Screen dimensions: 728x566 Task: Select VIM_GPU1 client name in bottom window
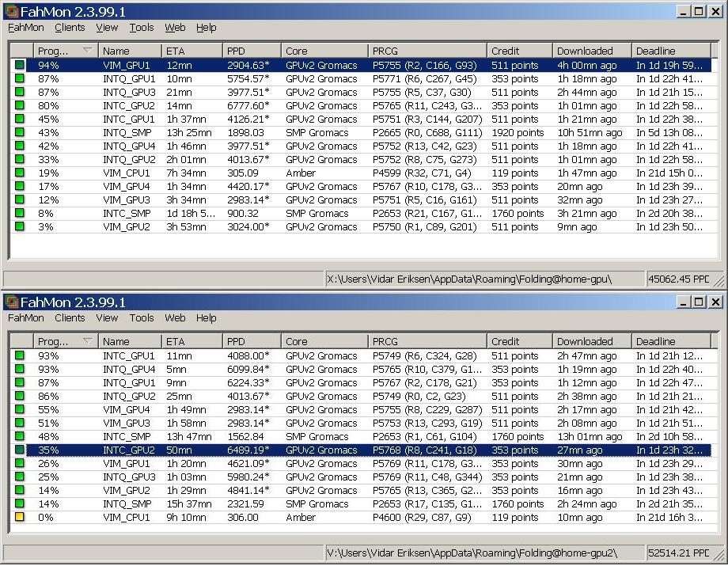127,463
